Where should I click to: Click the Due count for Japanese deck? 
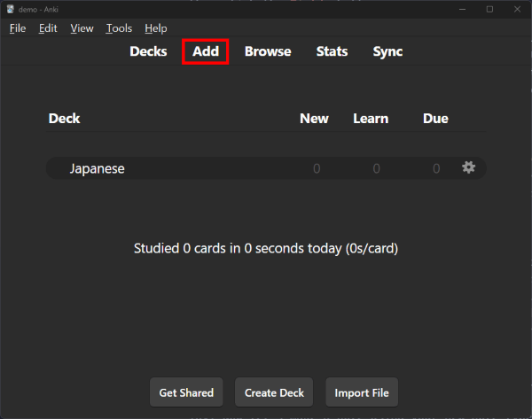tap(436, 168)
